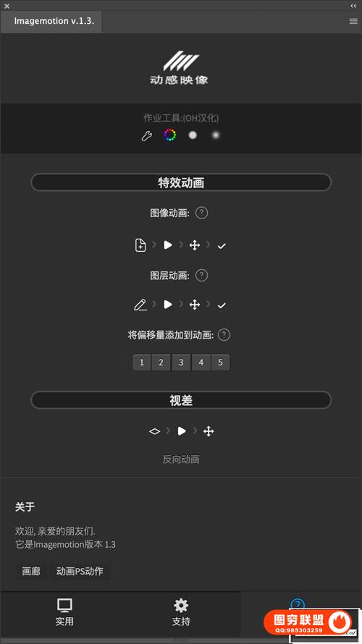
Task: Open the panel hamburger menu
Action: (x=353, y=22)
